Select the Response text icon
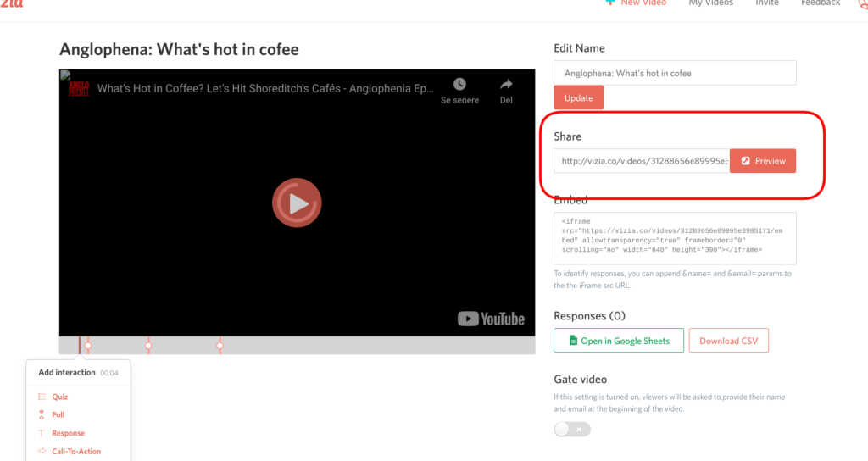868x461 pixels. point(42,433)
